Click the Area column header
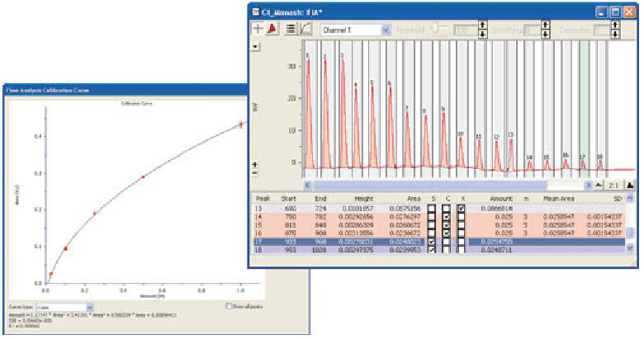The image size is (644, 339). (x=413, y=199)
